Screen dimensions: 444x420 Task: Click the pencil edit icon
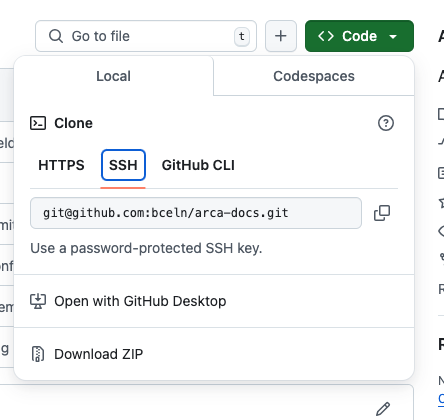[383, 409]
